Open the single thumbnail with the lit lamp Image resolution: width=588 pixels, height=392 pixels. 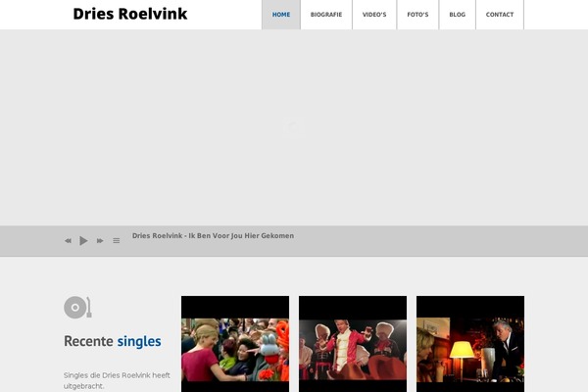pos(470,344)
